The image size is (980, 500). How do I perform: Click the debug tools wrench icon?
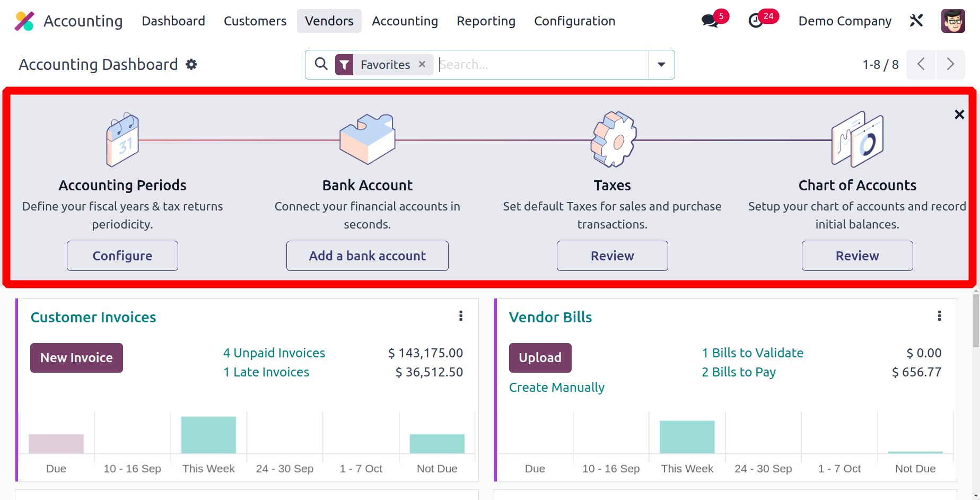click(916, 21)
